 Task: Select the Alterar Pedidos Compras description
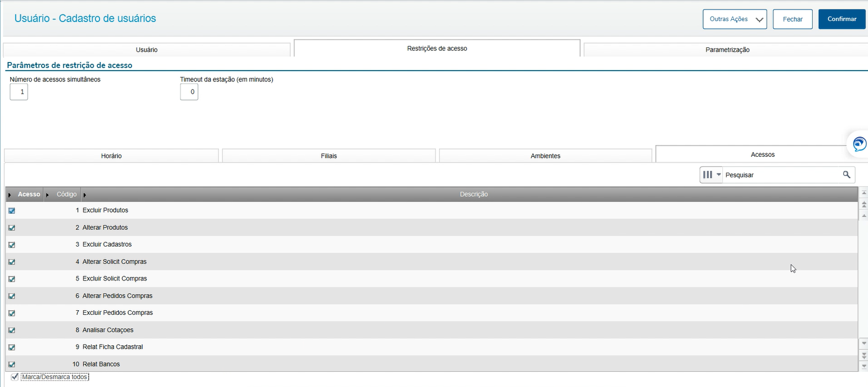coord(117,296)
